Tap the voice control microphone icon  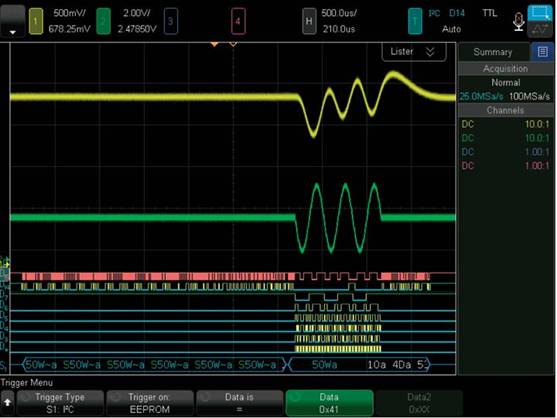tap(518, 22)
